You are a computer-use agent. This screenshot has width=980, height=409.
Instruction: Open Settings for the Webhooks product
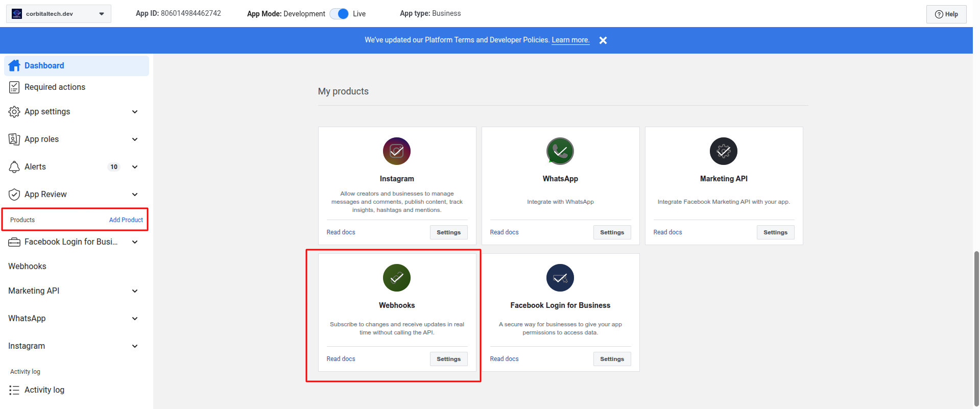click(x=448, y=359)
